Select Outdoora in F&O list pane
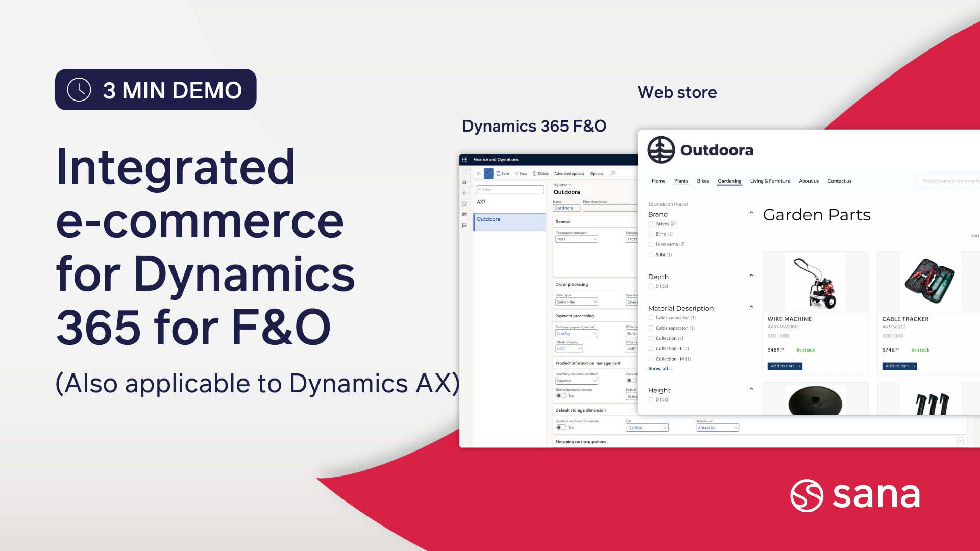The image size is (980, 551). 509,222
